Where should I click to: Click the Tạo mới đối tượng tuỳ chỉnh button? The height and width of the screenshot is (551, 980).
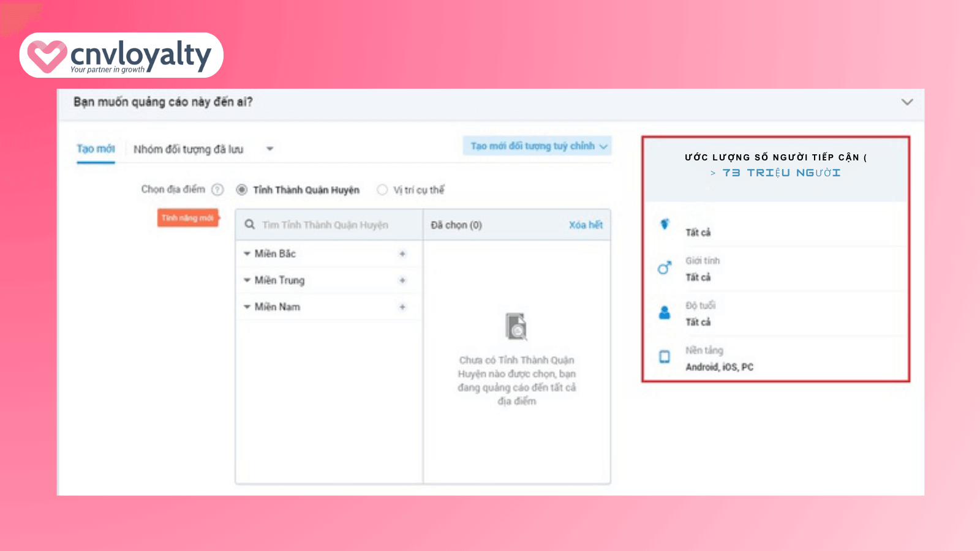point(536,146)
